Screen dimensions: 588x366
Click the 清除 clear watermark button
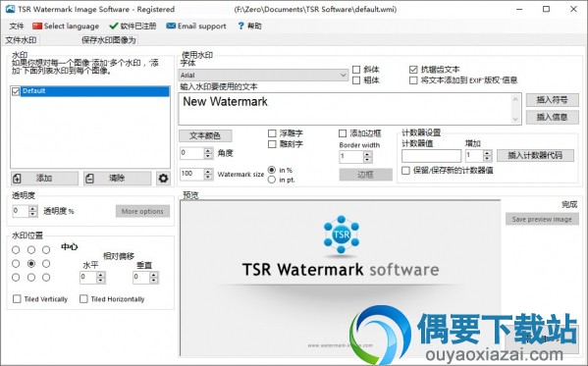tap(118, 179)
